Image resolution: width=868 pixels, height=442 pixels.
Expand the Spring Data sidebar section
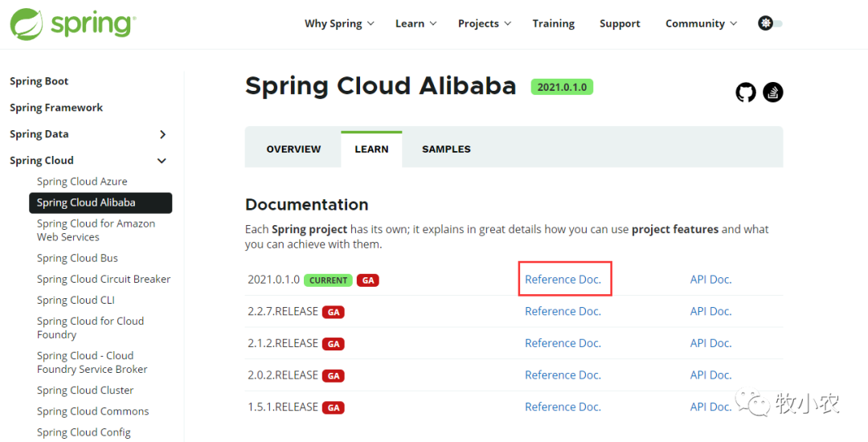(162, 134)
